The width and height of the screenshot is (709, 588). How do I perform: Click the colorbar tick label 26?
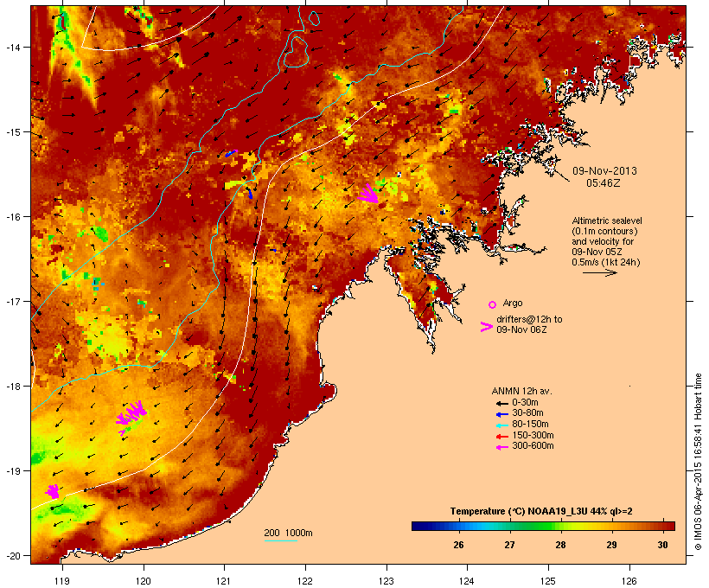coord(458,545)
